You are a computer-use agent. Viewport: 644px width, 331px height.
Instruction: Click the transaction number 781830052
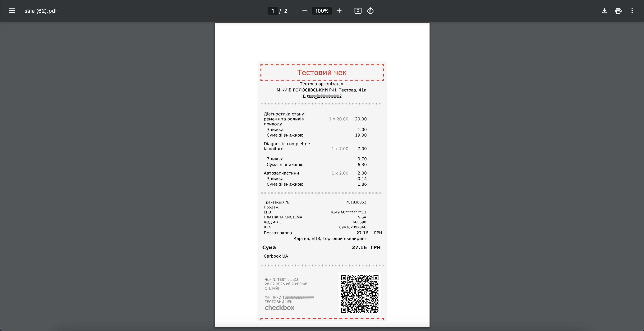pos(356,202)
